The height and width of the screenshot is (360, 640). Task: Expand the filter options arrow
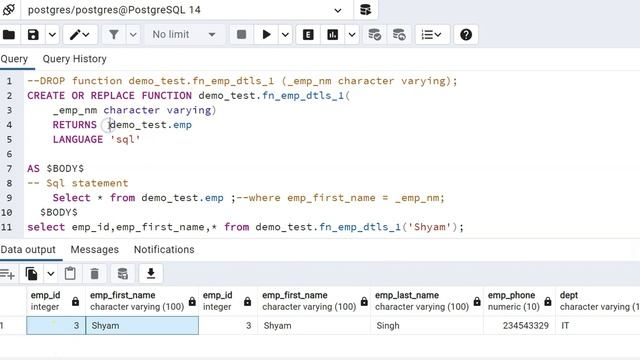pyautogui.click(x=133, y=35)
